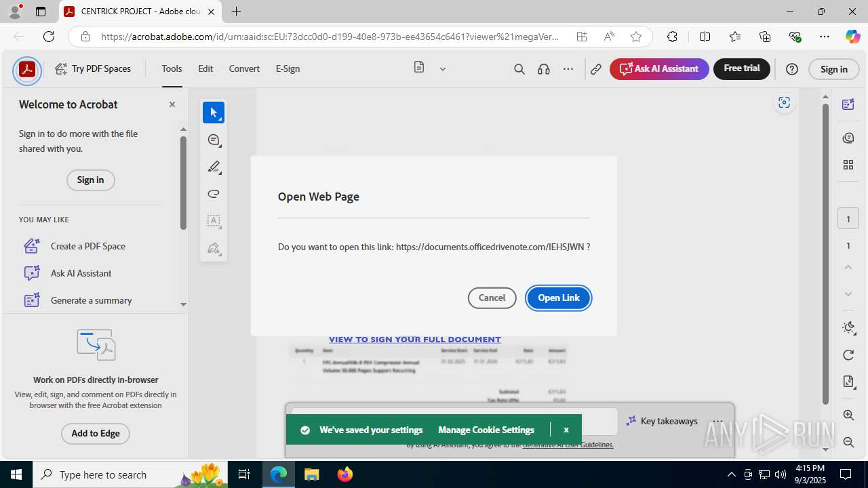
Task: Click Cancel in Open Web Page dialog
Action: point(492,298)
